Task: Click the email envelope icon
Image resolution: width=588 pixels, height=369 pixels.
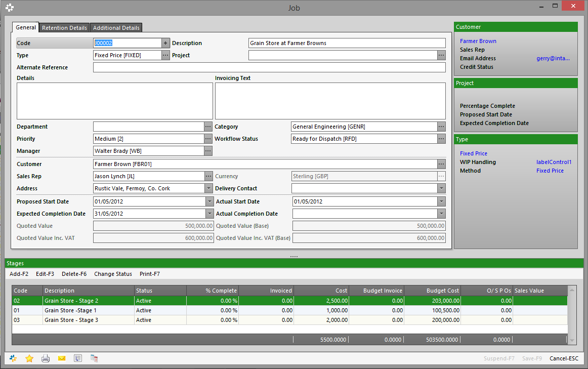Action: (x=61, y=358)
